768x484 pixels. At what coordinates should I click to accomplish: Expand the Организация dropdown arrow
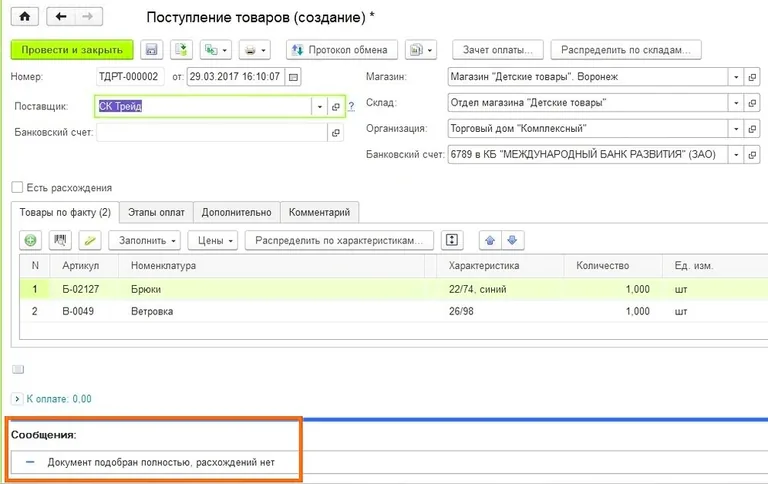[736, 129]
